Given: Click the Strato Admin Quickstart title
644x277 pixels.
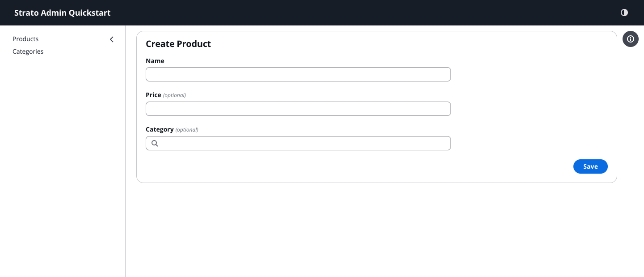Looking at the screenshot, I should 62,13.
